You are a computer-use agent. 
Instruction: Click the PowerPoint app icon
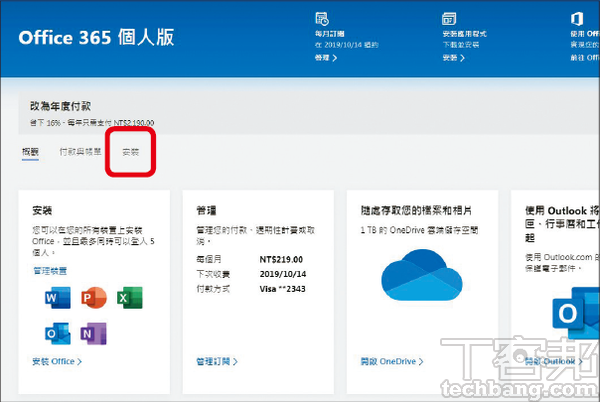point(94,298)
